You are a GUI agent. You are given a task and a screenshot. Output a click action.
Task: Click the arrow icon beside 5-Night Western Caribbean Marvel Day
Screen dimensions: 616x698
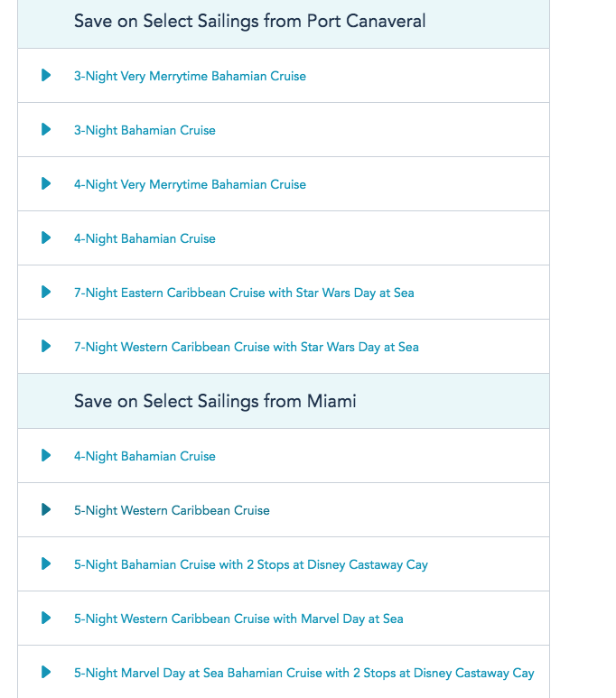tap(46, 618)
